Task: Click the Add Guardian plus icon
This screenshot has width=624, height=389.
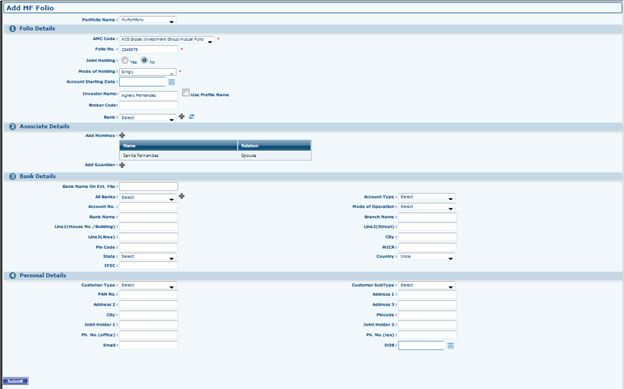Action: point(122,165)
